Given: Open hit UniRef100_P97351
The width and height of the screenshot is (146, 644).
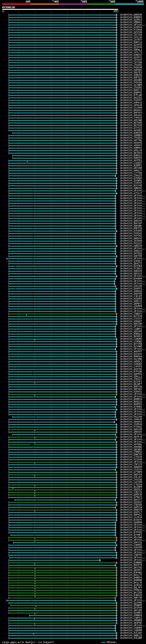Looking at the screenshot, I should pos(131,236).
